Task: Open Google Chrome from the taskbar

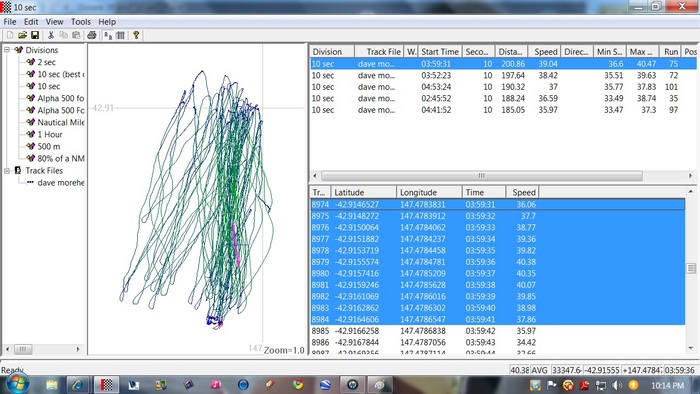Action: [298, 384]
